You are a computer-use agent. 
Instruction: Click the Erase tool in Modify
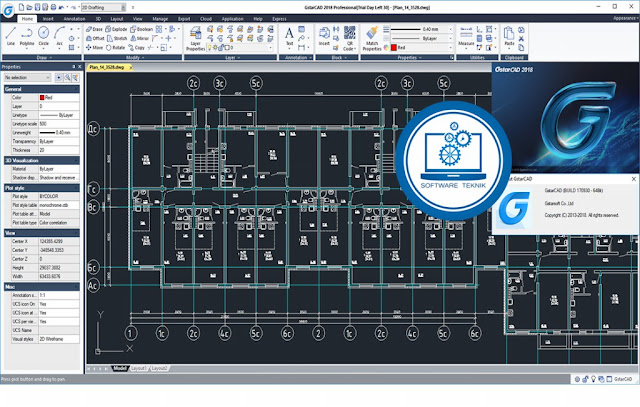[x=94, y=29]
